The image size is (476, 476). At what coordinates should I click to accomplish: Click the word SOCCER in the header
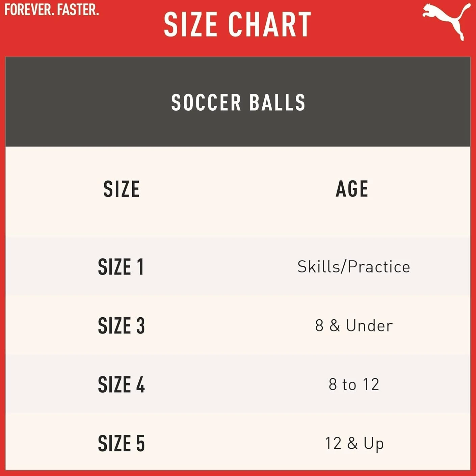click(x=206, y=103)
